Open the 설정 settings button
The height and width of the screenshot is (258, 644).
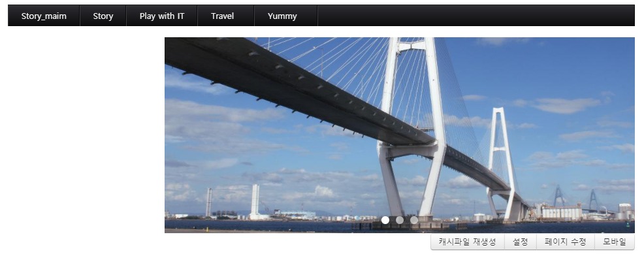521,242
